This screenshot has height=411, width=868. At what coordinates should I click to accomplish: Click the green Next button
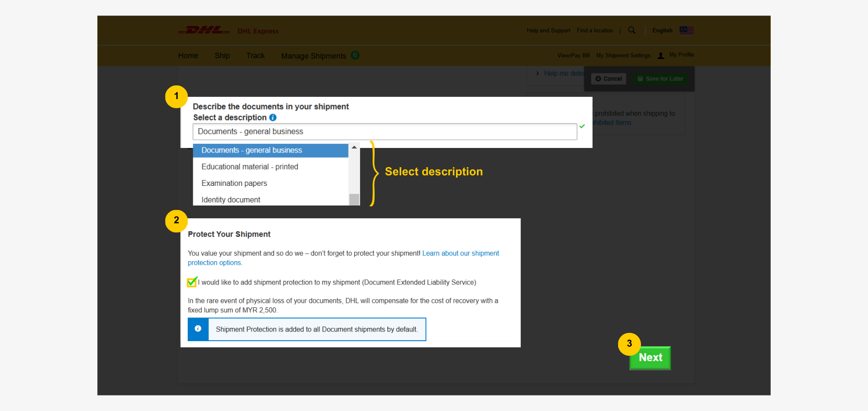(x=650, y=358)
